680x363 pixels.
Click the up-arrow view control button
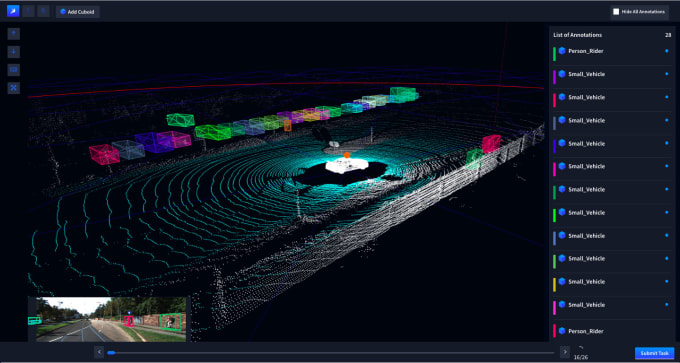[14, 33]
